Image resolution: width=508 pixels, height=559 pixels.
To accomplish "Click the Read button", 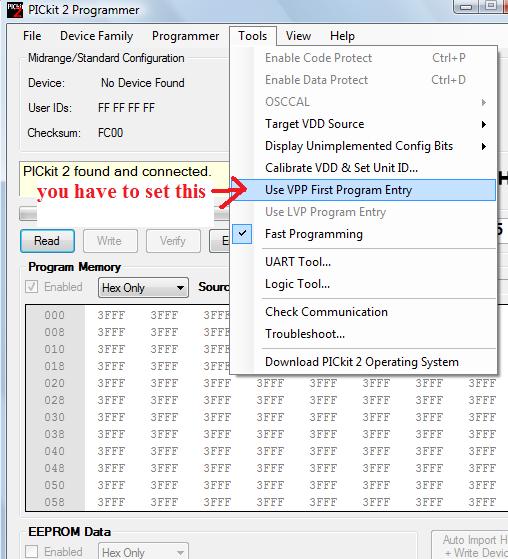I will coord(47,241).
